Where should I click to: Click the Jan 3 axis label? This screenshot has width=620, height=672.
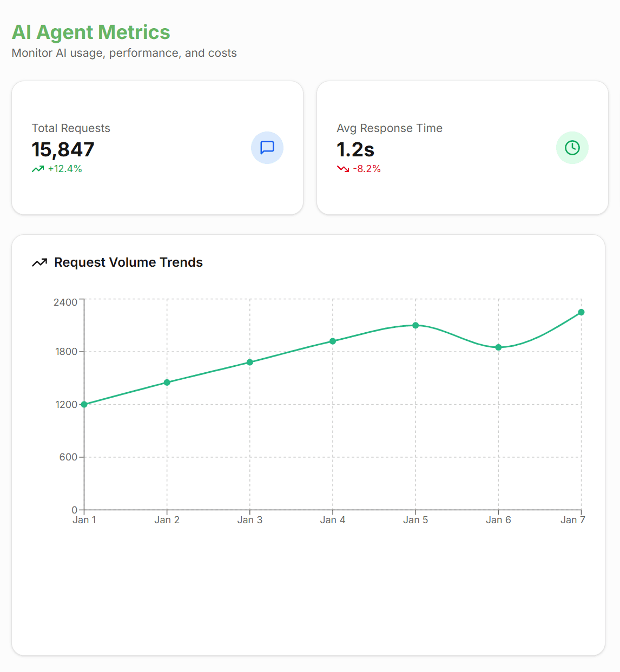(250, 519)
